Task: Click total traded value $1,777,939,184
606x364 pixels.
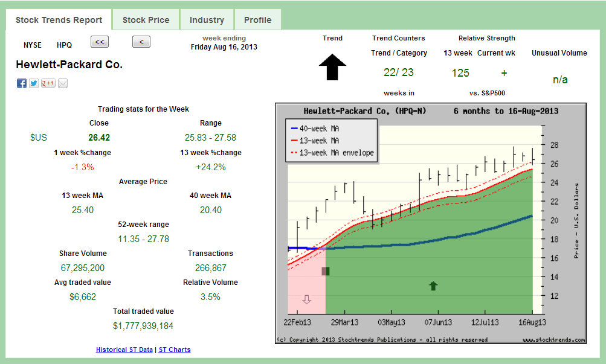Action: tap(143, 326)
